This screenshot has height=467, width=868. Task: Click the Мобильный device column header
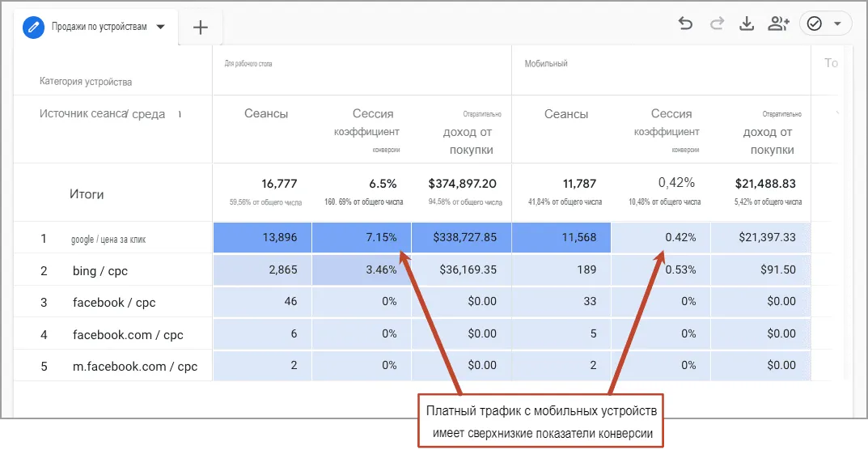546,64
